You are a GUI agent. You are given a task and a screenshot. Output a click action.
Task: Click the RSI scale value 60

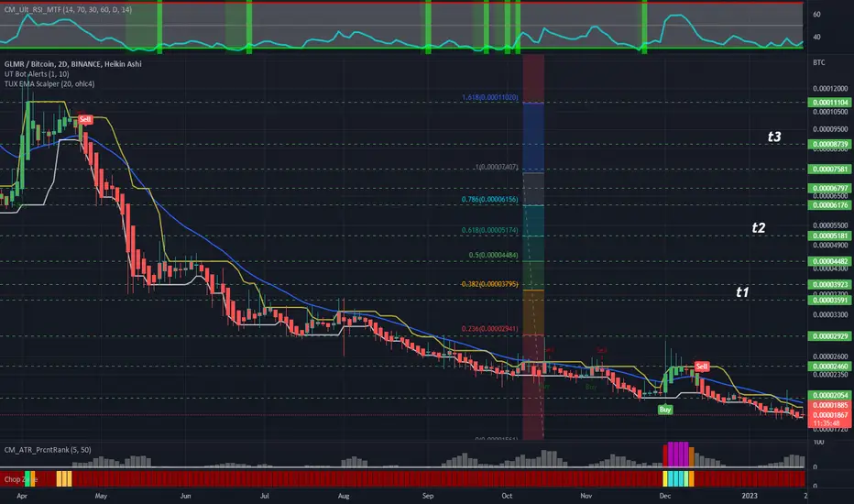coord(816,15)
